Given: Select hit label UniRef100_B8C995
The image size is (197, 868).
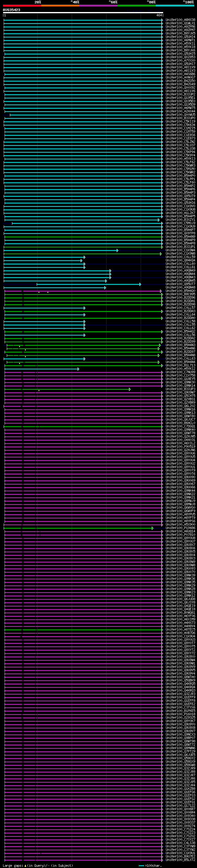Looking at the screenshot, I should click(x=180, y=294).
